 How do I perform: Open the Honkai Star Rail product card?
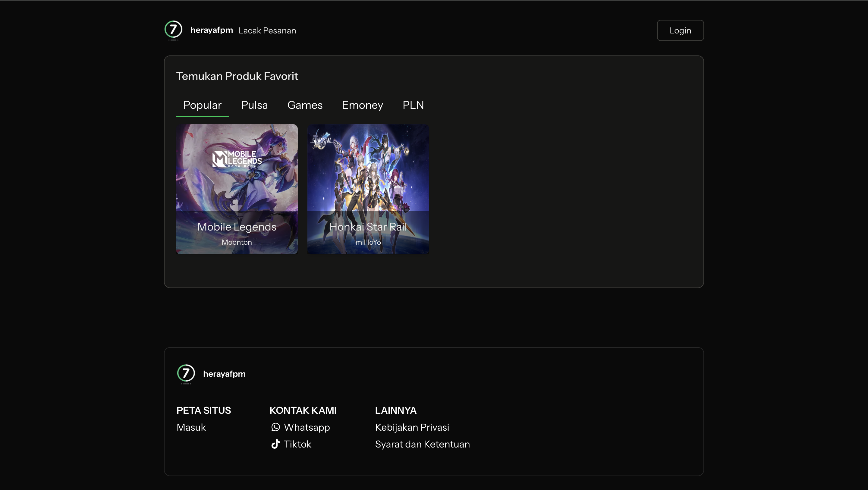[368, 189]
